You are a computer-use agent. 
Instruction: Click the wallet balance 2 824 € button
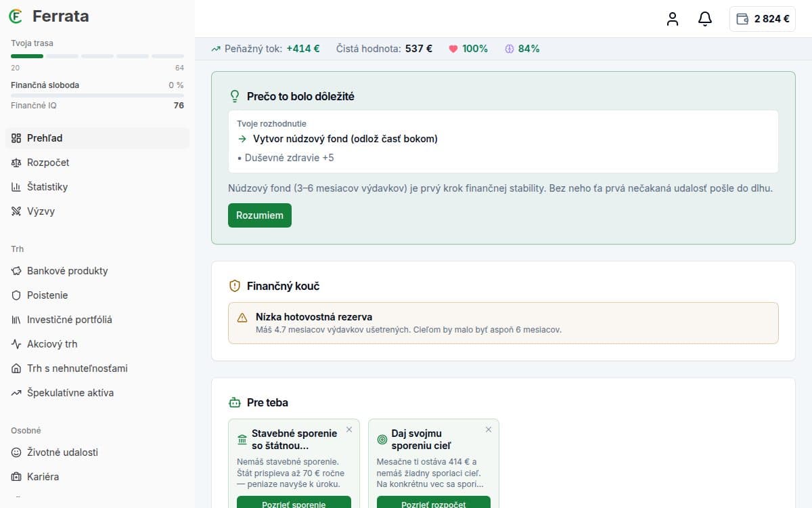click(x=763, y=19)
